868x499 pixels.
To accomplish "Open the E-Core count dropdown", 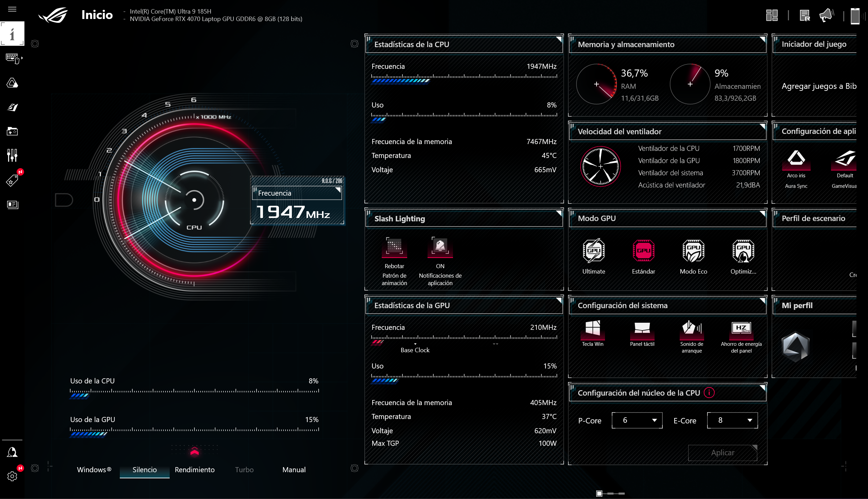I will 732,420.
